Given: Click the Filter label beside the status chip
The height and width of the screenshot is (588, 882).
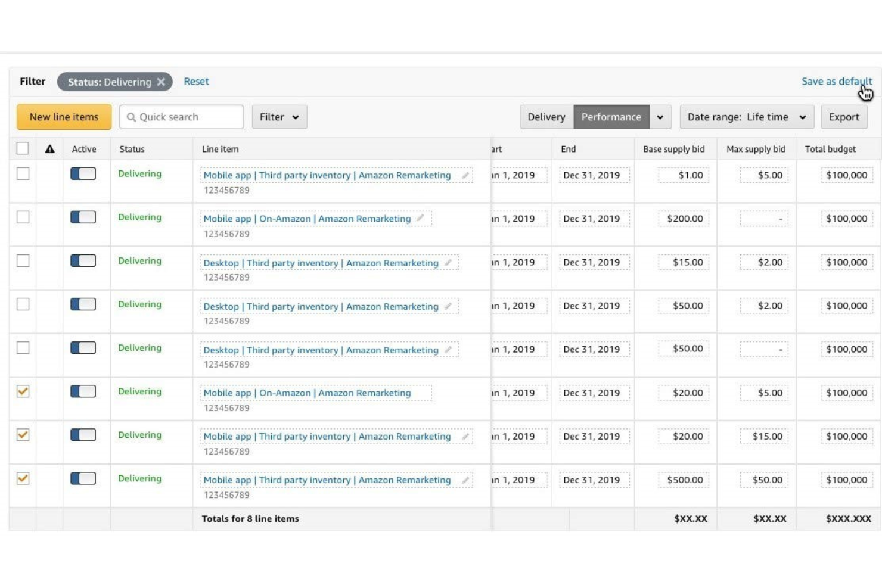Looking at the screenshot, I should pos(32,82).
